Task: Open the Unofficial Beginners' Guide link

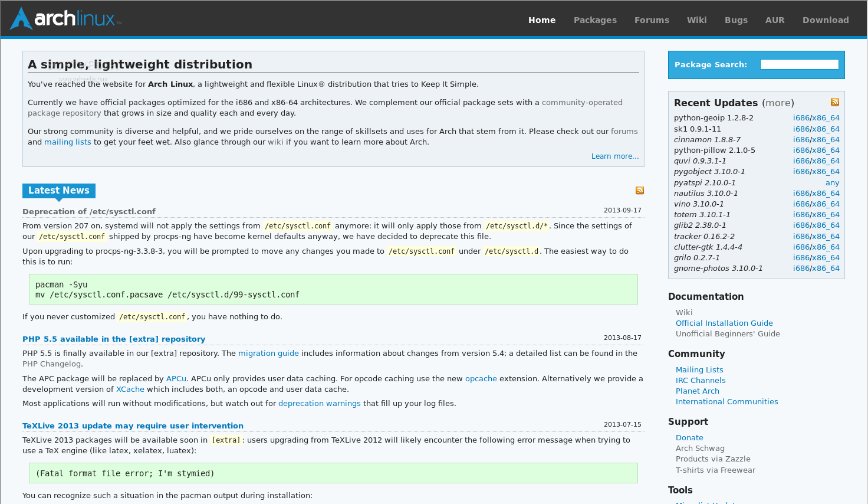Action: pos(728,334)
